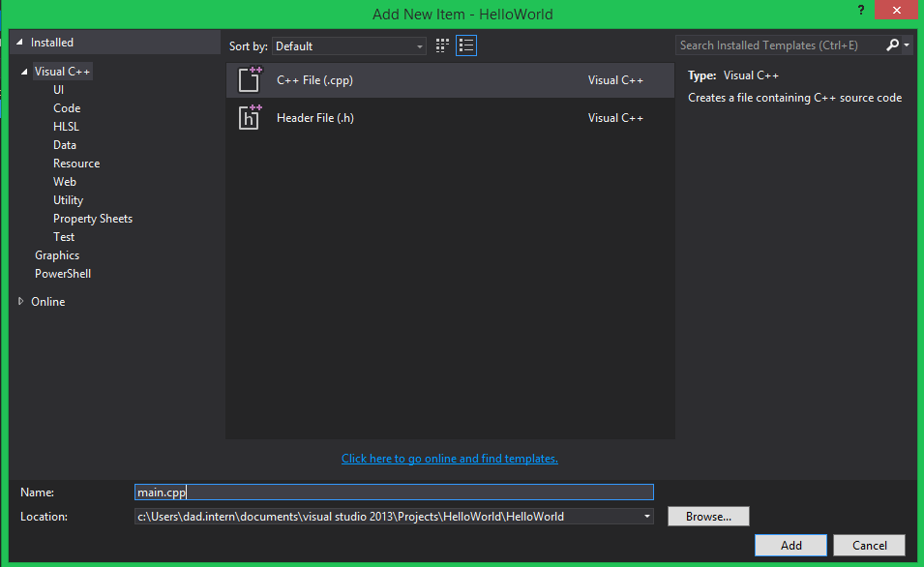Click the Cancel button
Image resolution: width=924 pixels, height=567 pixels.
point(869,545)
